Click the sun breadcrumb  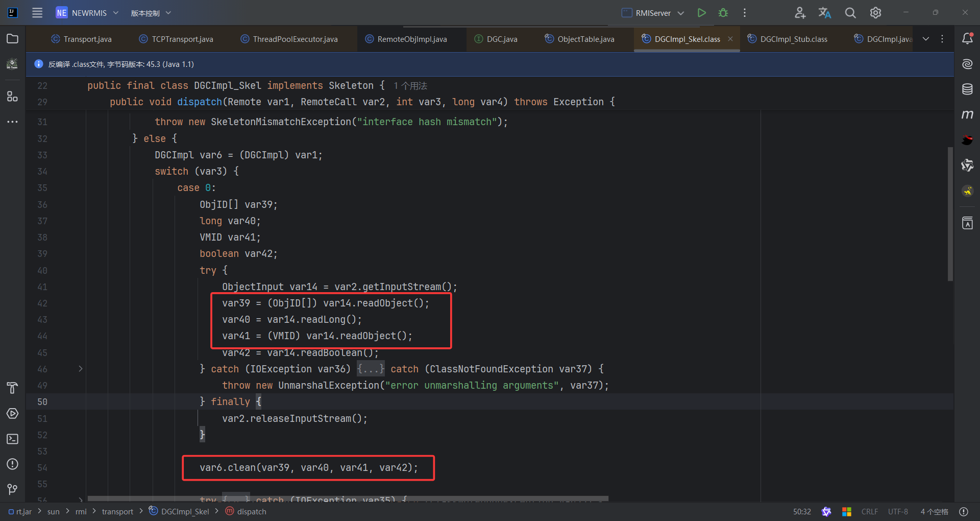click(x=53, y=511)
